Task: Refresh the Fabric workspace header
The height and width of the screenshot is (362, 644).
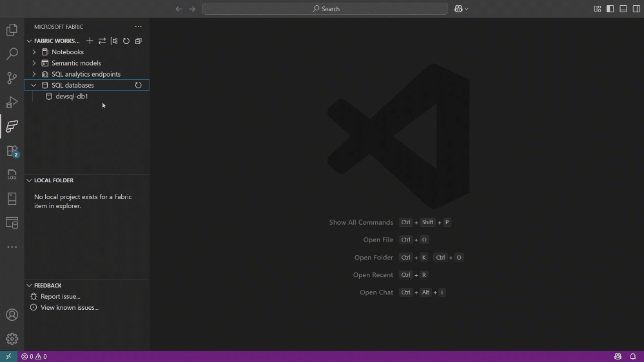Action: coord(126,41)
